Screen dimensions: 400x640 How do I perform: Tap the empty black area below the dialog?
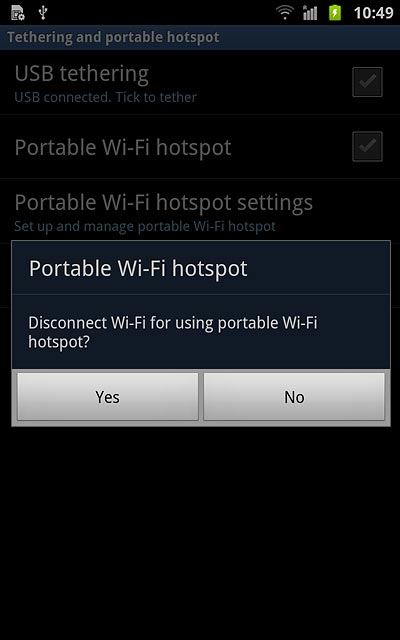(x=200, y=531)
